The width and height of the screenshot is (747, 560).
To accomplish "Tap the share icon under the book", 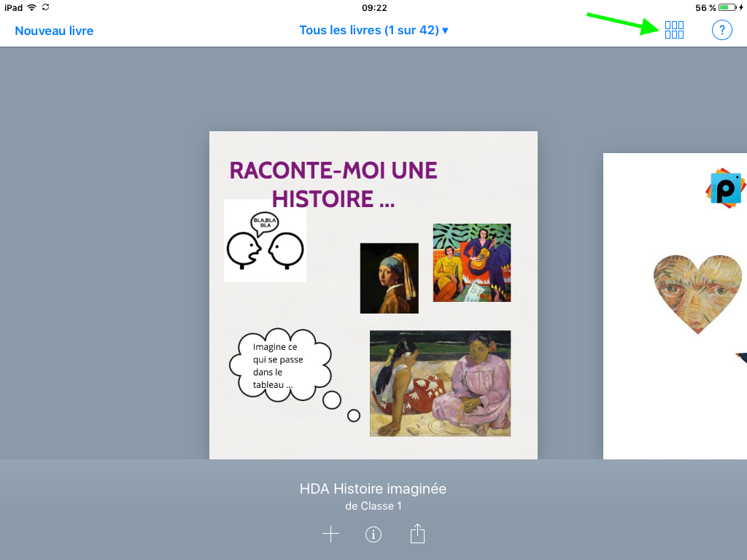I will 417,533.
